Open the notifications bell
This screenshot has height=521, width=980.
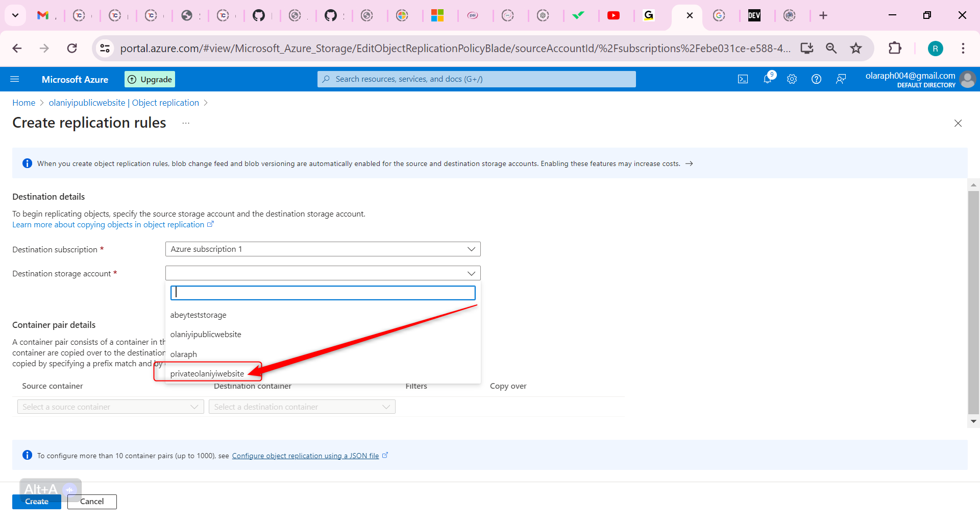(x=768, y=79)
